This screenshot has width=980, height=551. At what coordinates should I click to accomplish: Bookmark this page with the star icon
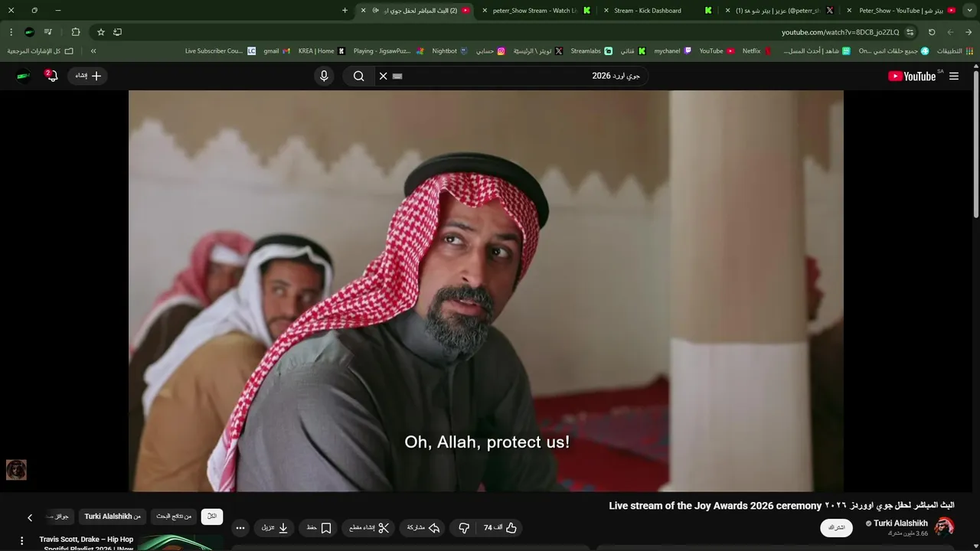tap(100, 32)
